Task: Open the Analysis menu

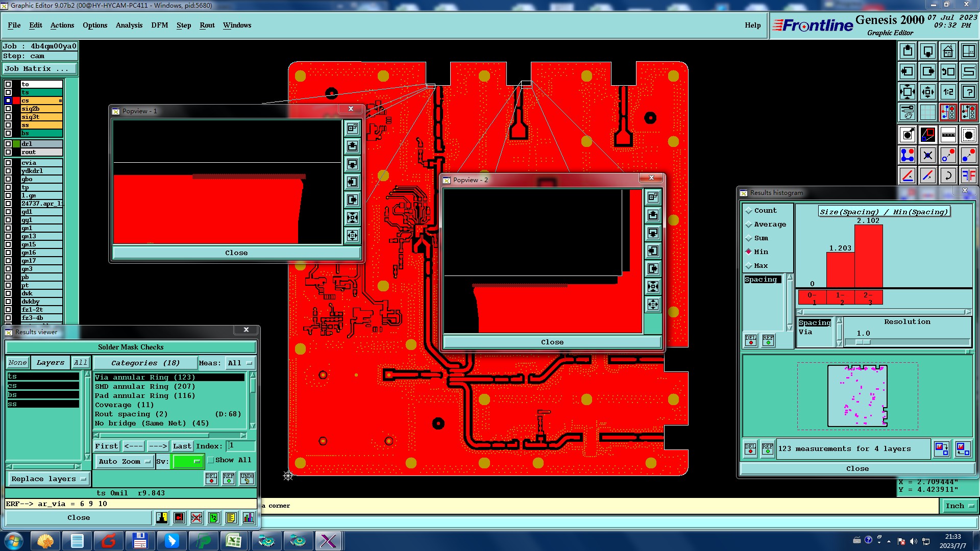Action: [x=129, y=25]
